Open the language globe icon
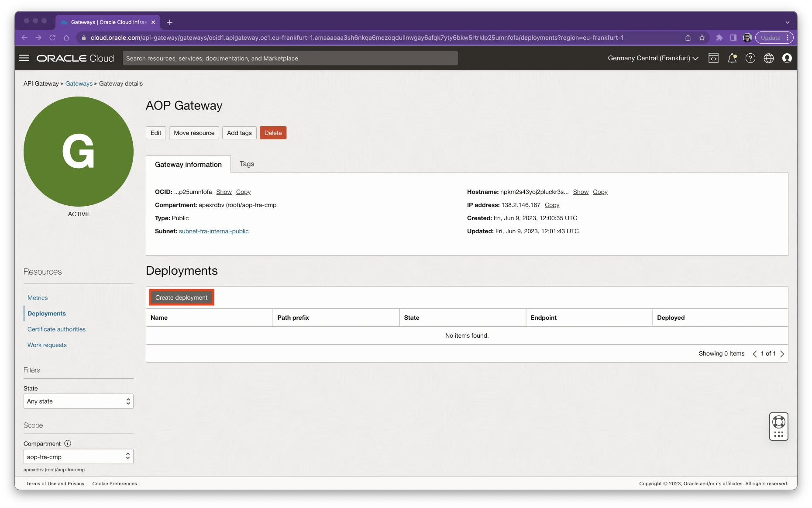Screen dimensions: 812x508 click(769, 58)
